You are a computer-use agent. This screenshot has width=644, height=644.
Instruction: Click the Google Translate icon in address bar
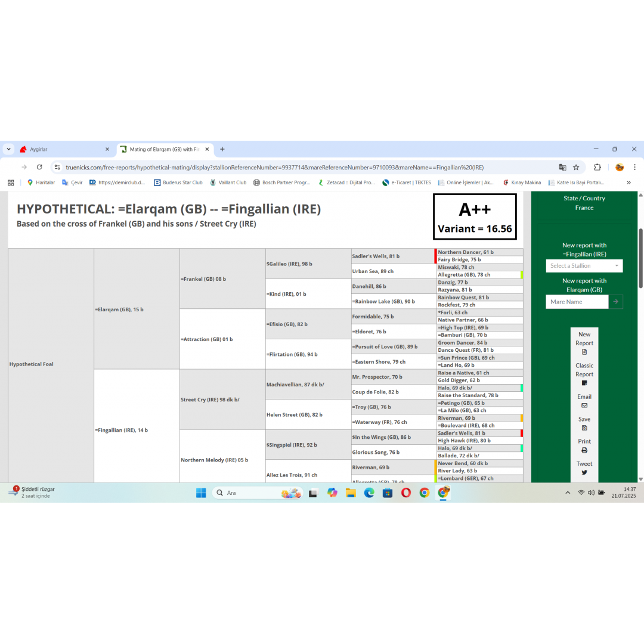coord(562,168)
